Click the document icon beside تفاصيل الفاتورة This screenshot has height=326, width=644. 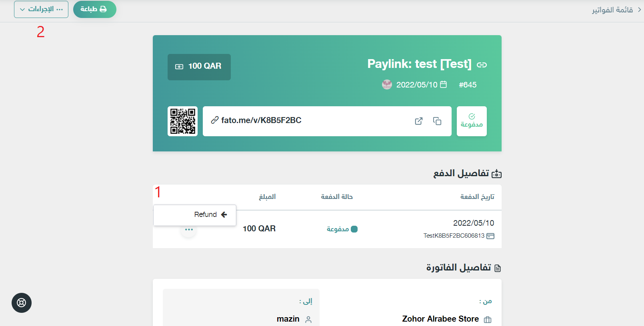[x=498, y=268]
